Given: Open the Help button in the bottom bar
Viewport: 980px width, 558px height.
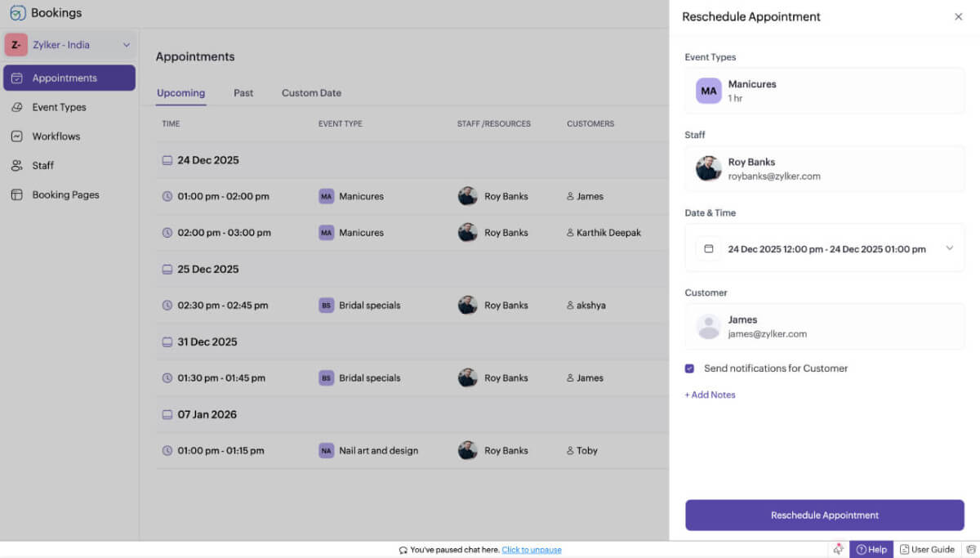Looking at the screenshot, I should (x=871, y=550).
